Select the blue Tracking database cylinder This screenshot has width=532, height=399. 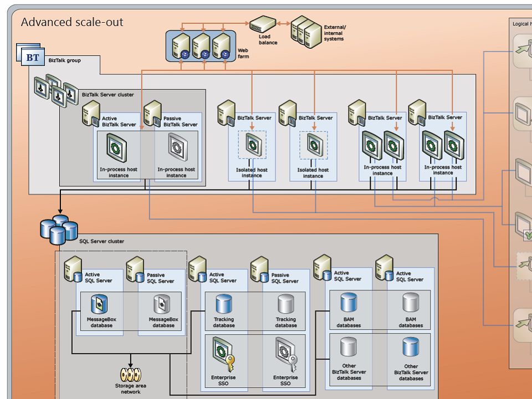coord(224,304)
